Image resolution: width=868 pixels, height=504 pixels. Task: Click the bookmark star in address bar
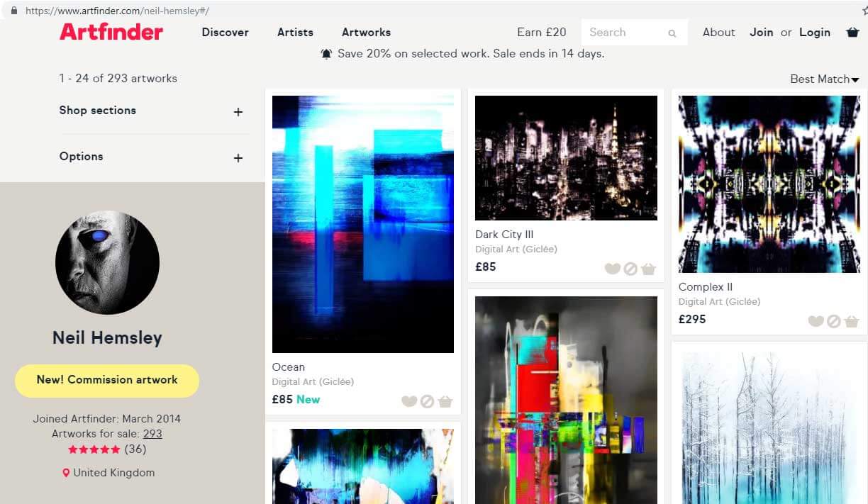(863, 11)
